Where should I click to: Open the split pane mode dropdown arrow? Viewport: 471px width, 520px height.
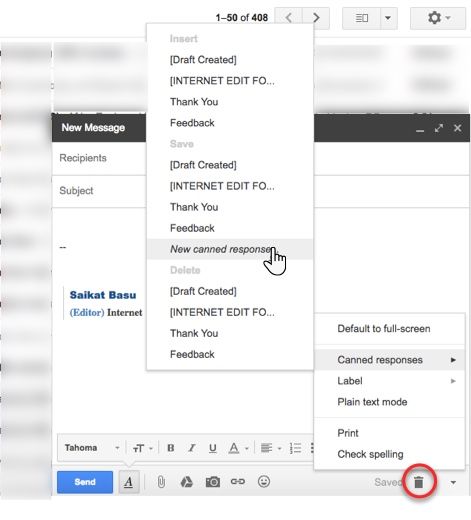(x=388, y=18)
